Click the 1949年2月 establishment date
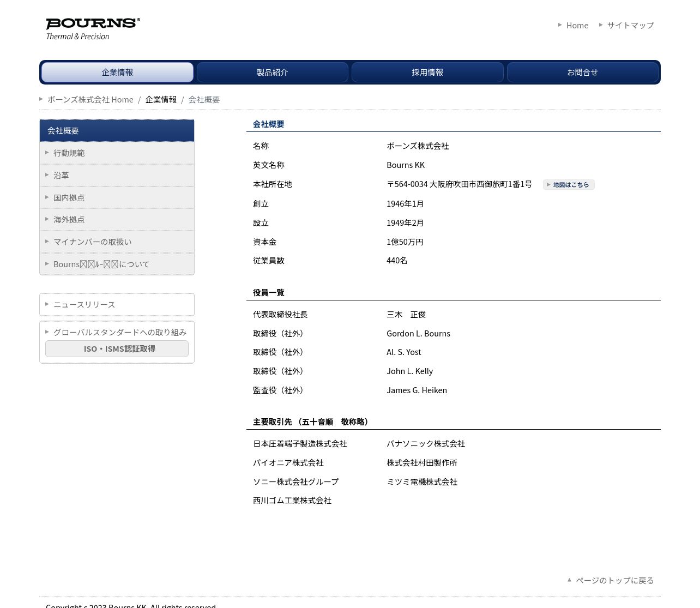 [405, 223]
